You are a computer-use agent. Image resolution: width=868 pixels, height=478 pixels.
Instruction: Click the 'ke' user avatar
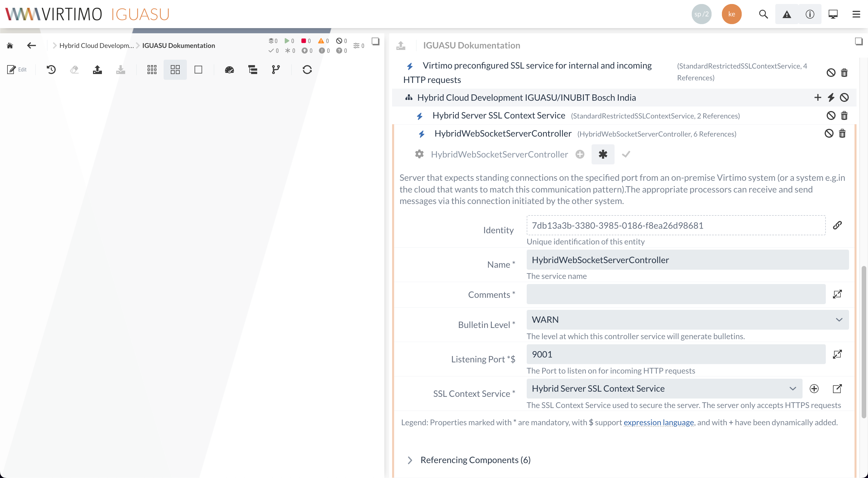click(x=732, y=14)
